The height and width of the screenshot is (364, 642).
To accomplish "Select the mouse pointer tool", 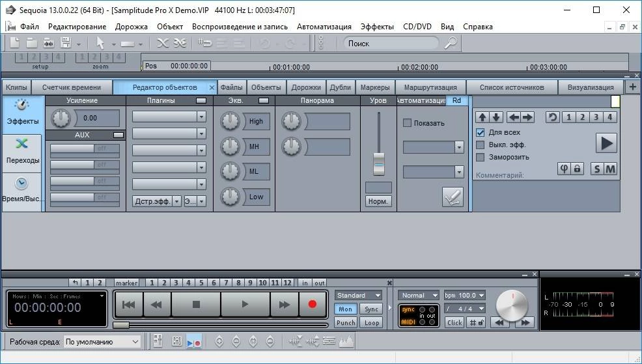I will 100,43.
